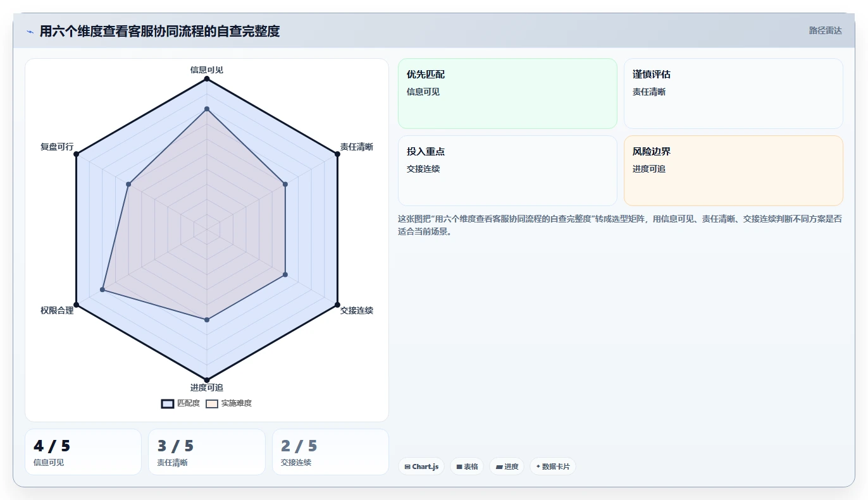The height and width of the screenshot is (500, 868).
Task: Open the Chart.js chip
Action: 421,466
